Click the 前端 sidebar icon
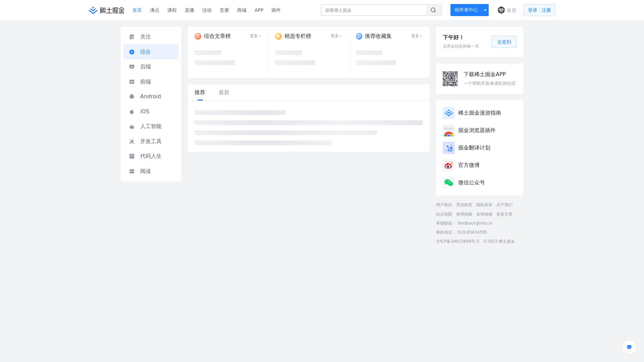 coord(132,82)
